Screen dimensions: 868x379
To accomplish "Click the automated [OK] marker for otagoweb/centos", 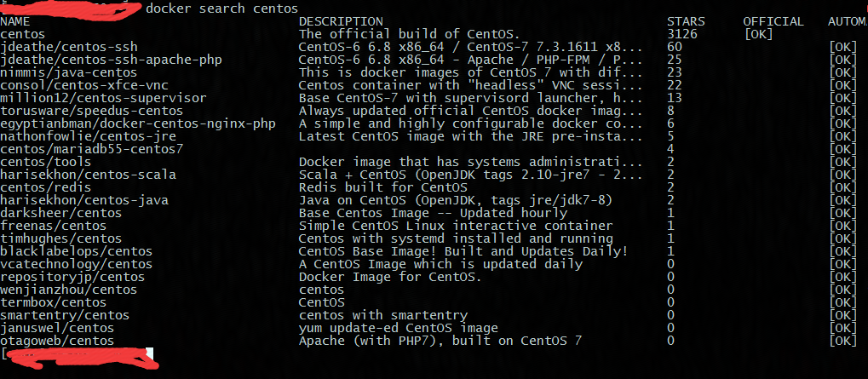I will pyautogui.click(x=842, y=341).
